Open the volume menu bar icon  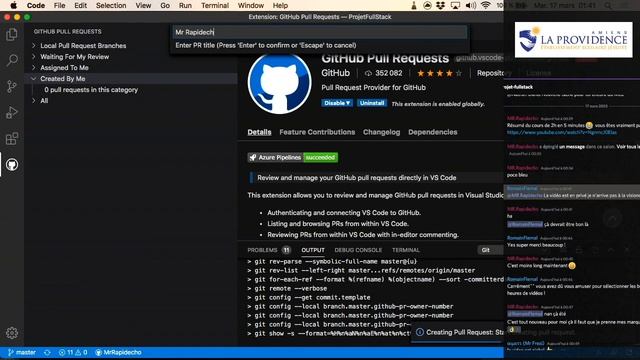click(471, 5)
